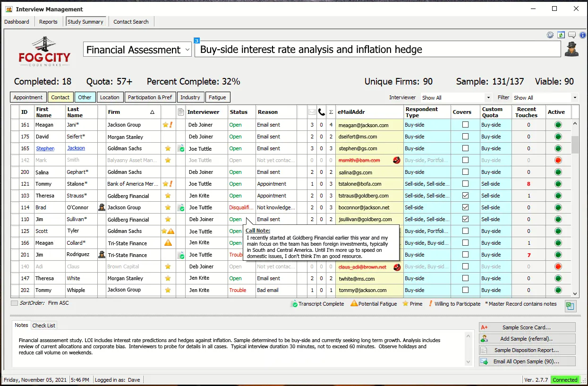Click red Active indicator in Mark Smith row
The image size is (588, 386).
pos(558,160)
